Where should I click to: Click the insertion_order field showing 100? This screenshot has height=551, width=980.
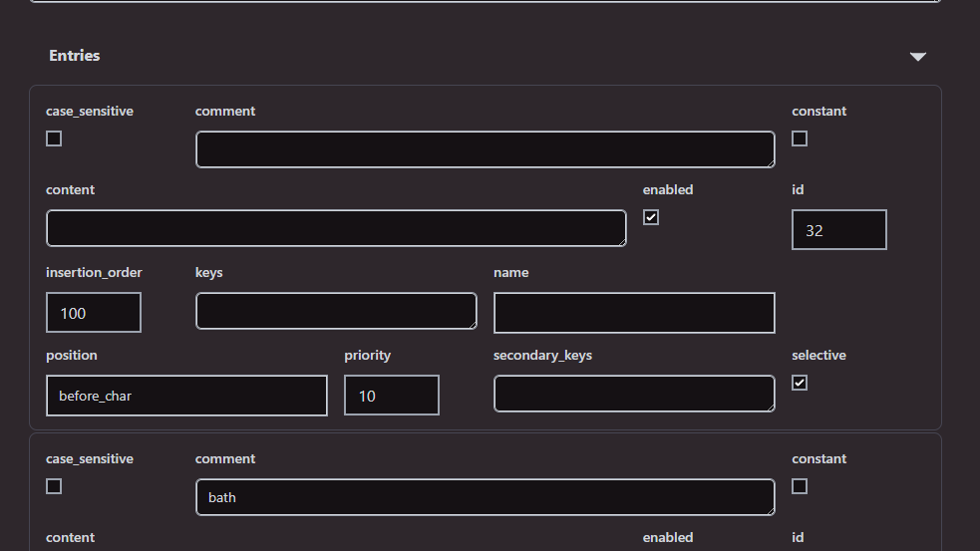tap(94, 312)
